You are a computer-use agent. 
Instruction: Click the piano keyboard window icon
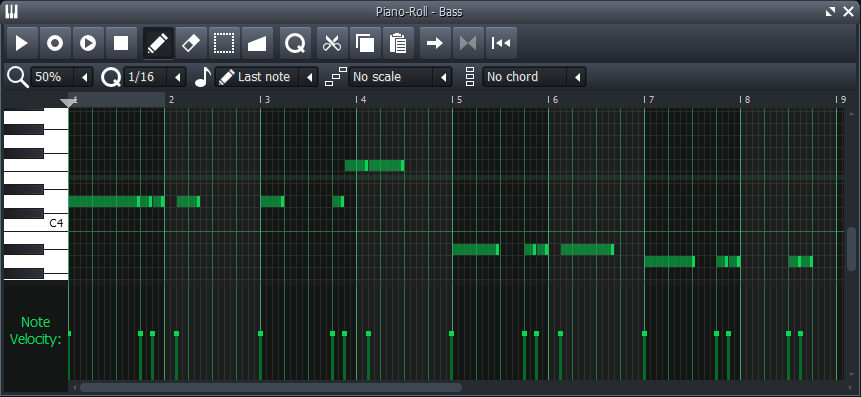point(12,11)
